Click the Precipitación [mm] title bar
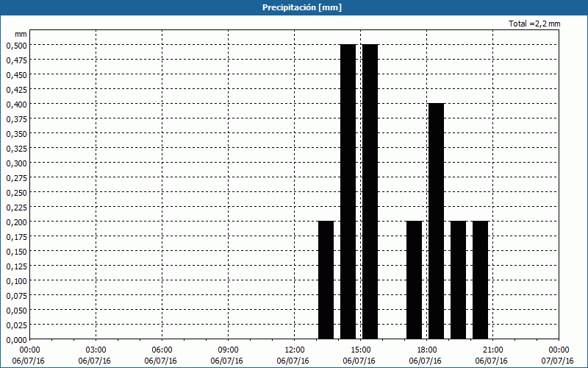Image resolution: width=588 pixels, height=368 pixels. tap(294, 7)
